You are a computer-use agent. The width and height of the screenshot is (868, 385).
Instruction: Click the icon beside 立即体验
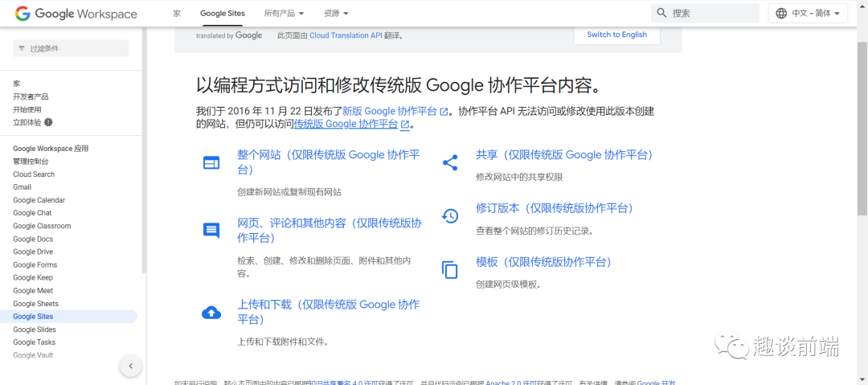(49, 122)
